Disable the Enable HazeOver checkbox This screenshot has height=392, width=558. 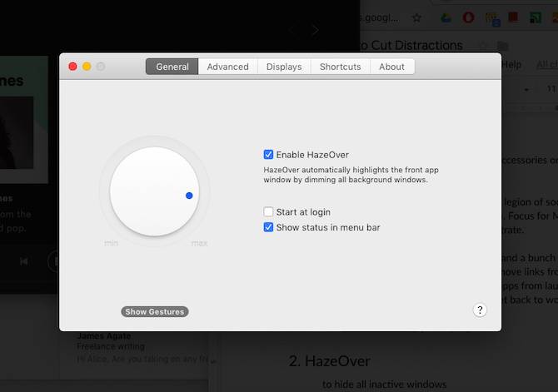[x=268, y=154]
